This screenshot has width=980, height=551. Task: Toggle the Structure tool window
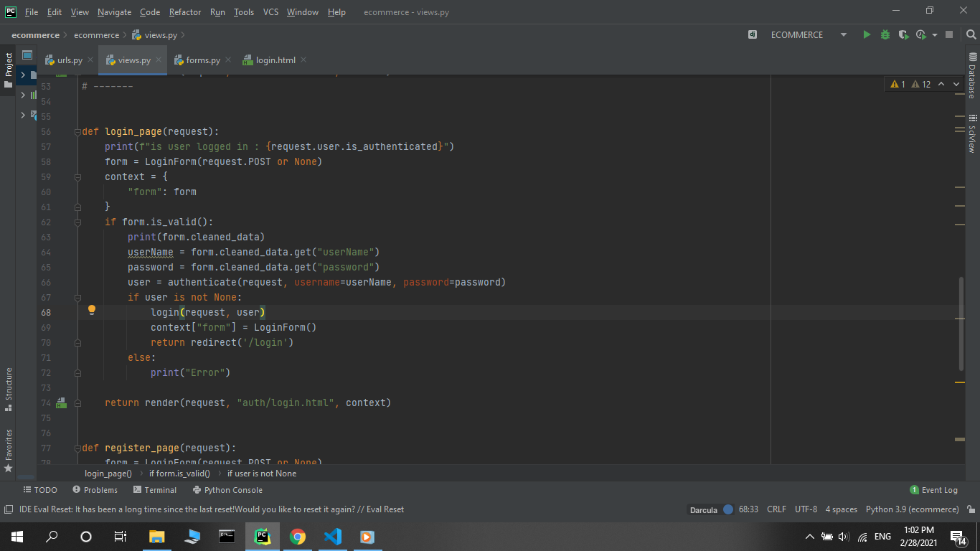click(x=9, y=388)
